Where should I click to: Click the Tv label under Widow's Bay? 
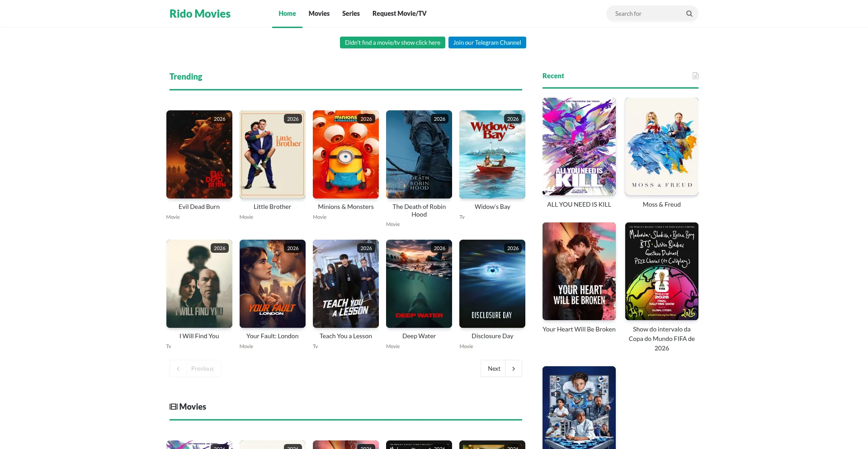462,217
